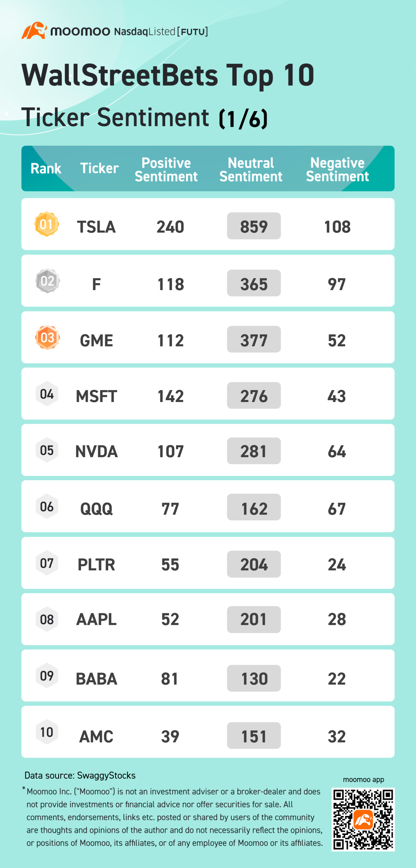Select the Positive Sentiment column header
Viewport: 416px width, 868px height.
click(166, 169)
